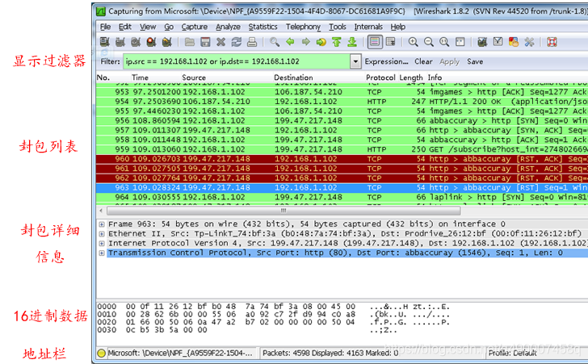Open the Capture menu

(194, 27)
